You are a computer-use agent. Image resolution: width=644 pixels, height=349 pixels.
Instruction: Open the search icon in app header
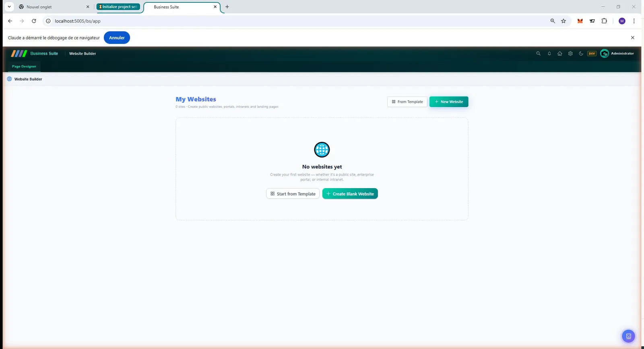[x=538, y=53]
